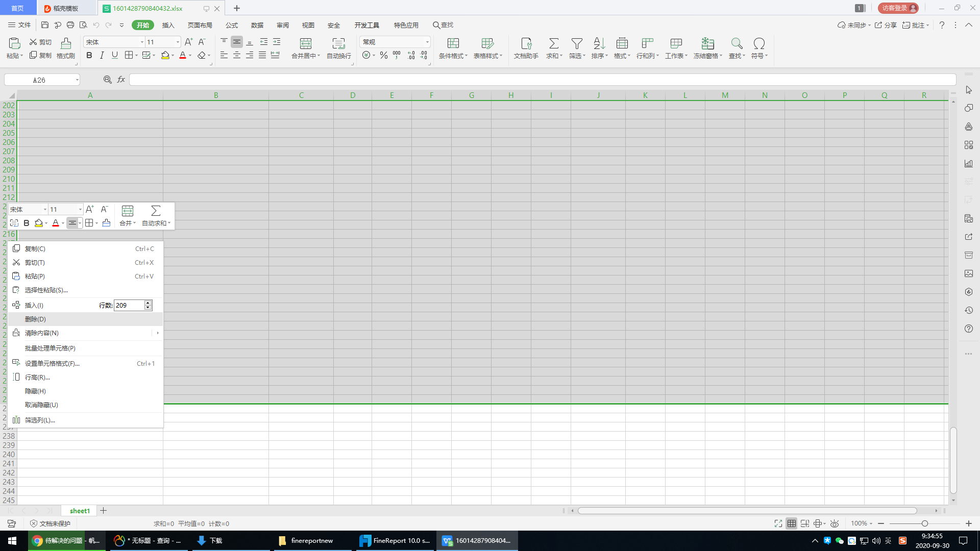Toggle underline formatting in ribbon
Image resolution: width=980 pixels, height=551 pixels.
tap(115, 55)
